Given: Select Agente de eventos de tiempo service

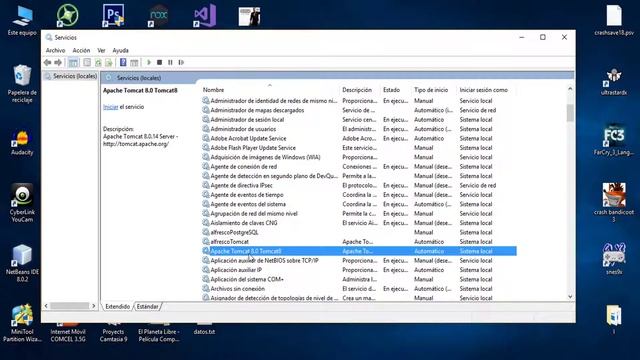Looking at the screenshot, I should pos(359,195).
